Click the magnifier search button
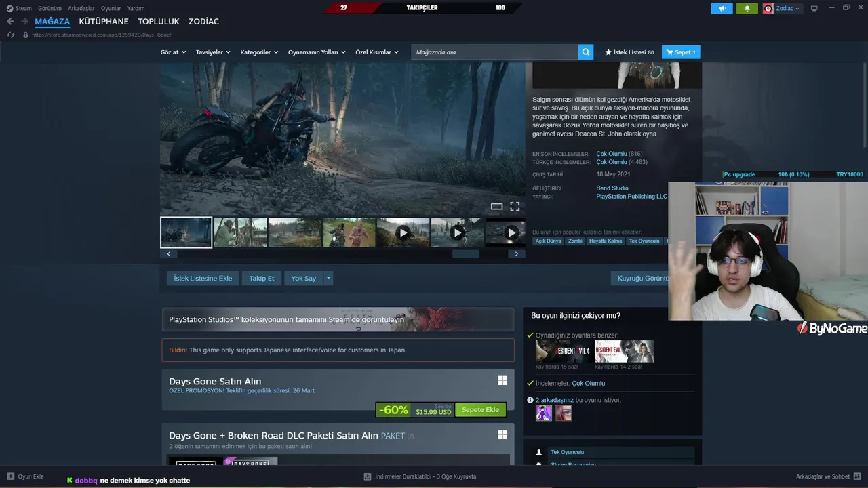 (586, 52)
